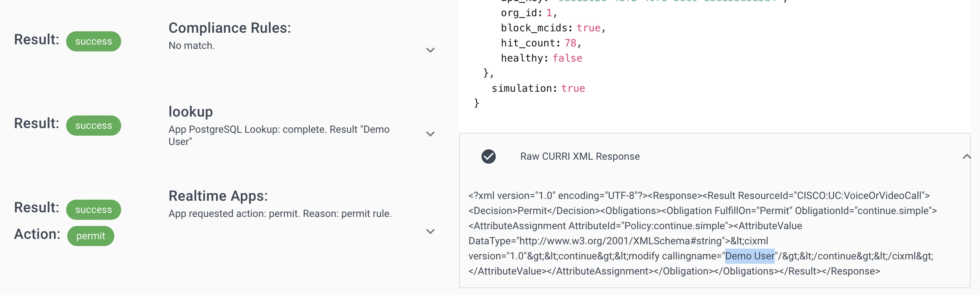Click 'App requested action: permit' text
Viewport: 980px width, 295px height.
click(280, 213)
